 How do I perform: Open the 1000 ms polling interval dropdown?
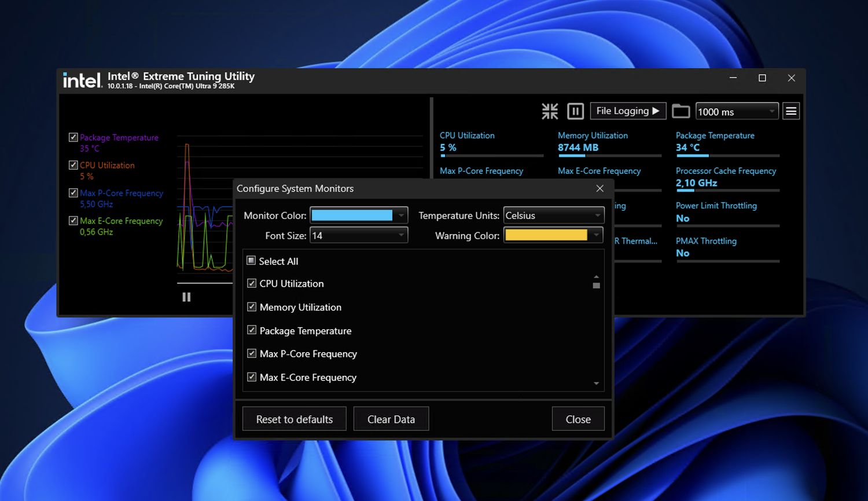737,111
